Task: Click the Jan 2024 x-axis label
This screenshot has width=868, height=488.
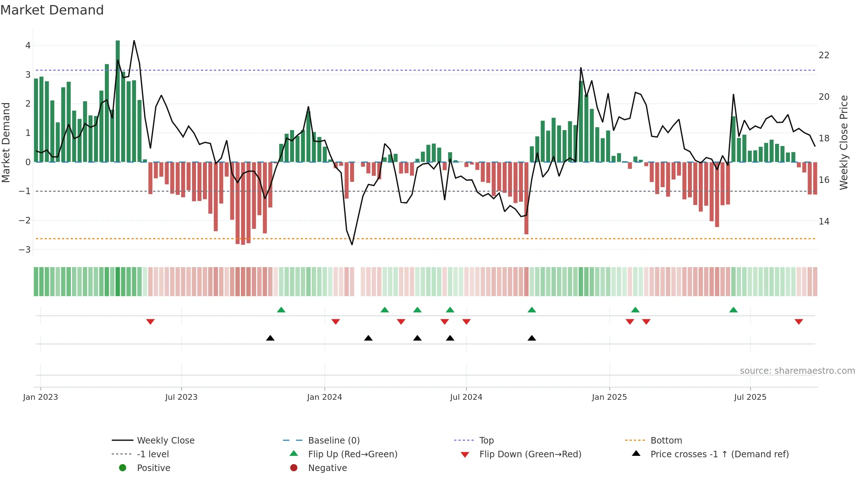Action: tap(324, 397)
